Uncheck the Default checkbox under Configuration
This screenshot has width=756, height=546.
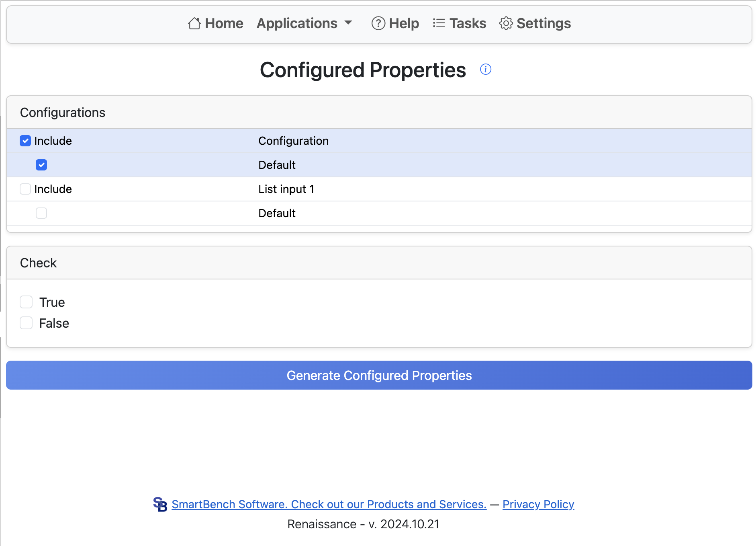click(41, 165)
